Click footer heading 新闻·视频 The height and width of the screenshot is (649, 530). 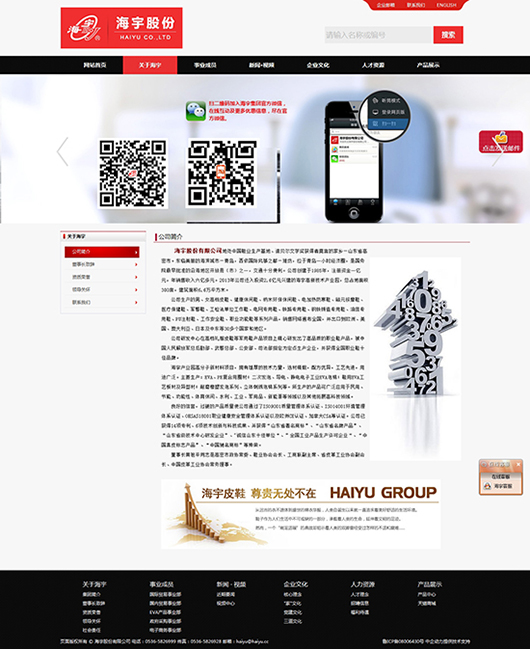[x=231, y=584]
